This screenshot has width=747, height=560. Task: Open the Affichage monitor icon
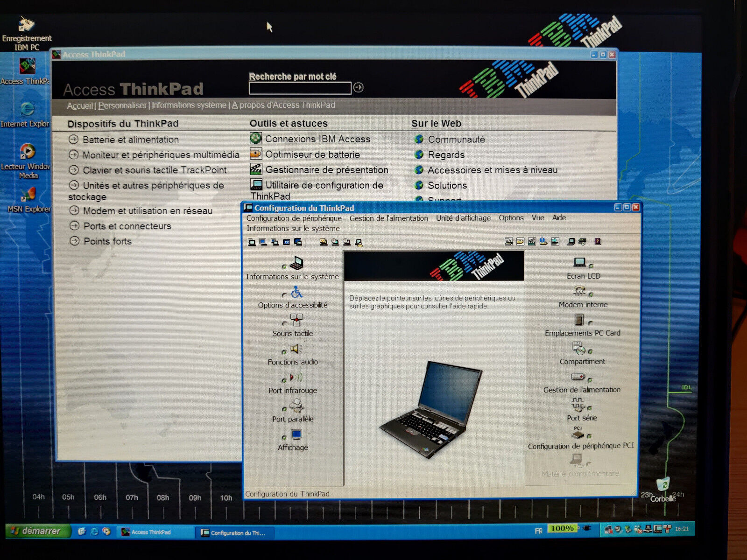[x=296, y=434]
